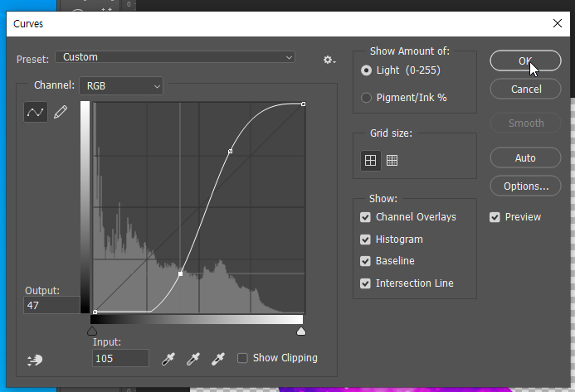
Task: Select the bottom-left curve endpoint
Action: [x=95, y=312]
